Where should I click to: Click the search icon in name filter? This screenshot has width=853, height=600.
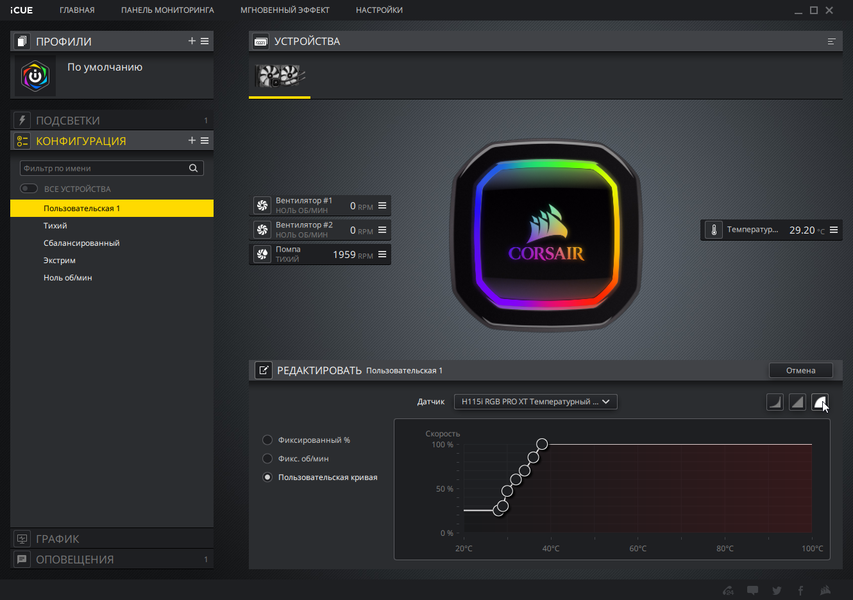[193, 168]
